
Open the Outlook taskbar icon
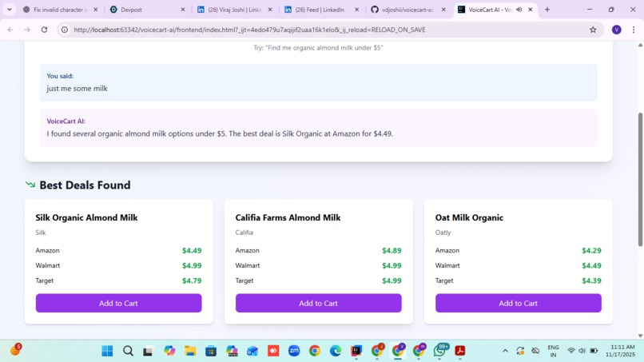pos(252,351)
